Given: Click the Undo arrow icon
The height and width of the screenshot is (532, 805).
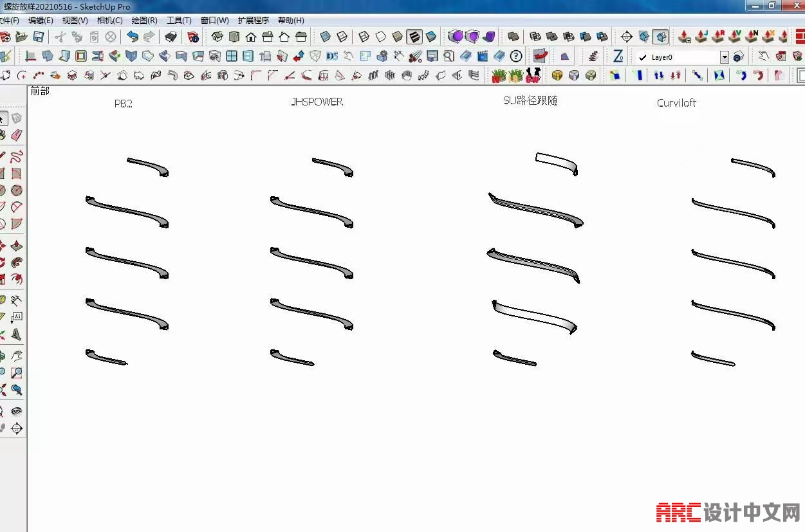Looking at the screenshot, I should click(133, 37).
